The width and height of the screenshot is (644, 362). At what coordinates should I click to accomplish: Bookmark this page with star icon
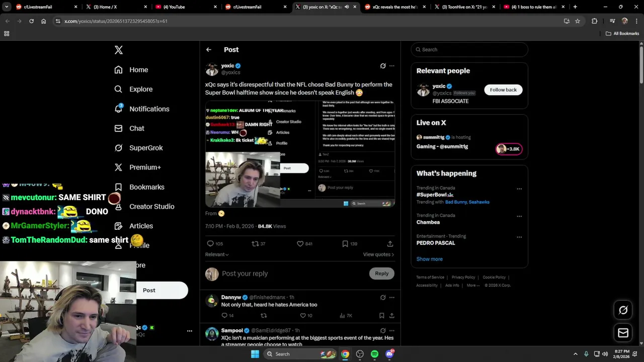tap(578, 21)
